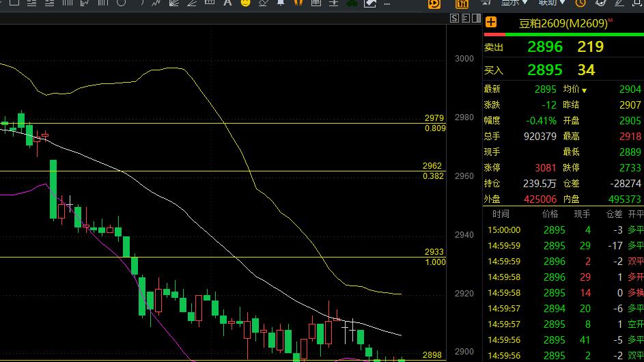Image resolution: width=644 pixels, height=362 pixels.
Task: Insert a smiley emoji marker
Action: [x=245, y=3]
